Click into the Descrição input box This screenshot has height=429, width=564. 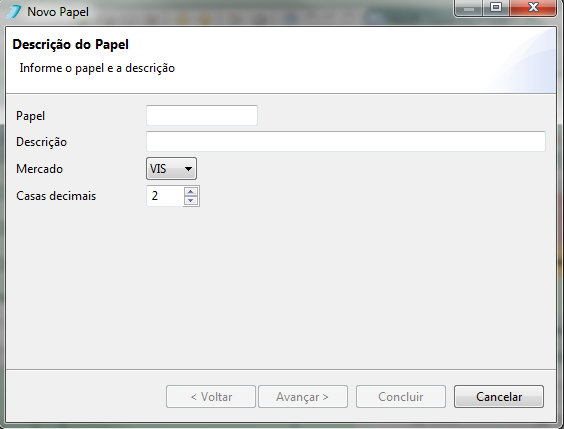point(346,141)
